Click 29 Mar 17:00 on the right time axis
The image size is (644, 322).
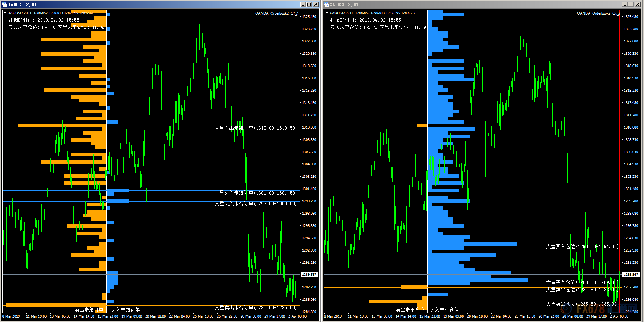click(x=596, y=316)
